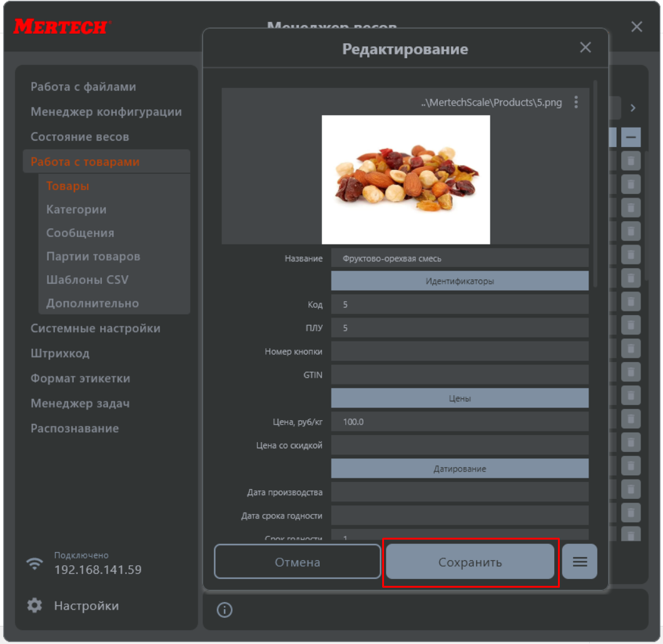This screenshot has height=644, width=663.
Task: Collapse the Цены section header
Action: (x=460, y=398)
